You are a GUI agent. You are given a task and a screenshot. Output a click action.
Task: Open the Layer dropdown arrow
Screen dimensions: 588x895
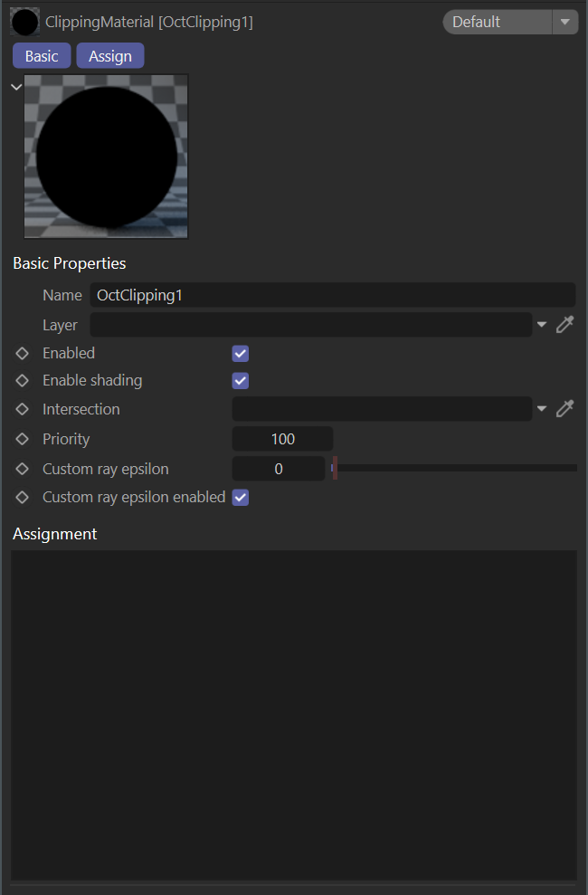coord(542,325)
